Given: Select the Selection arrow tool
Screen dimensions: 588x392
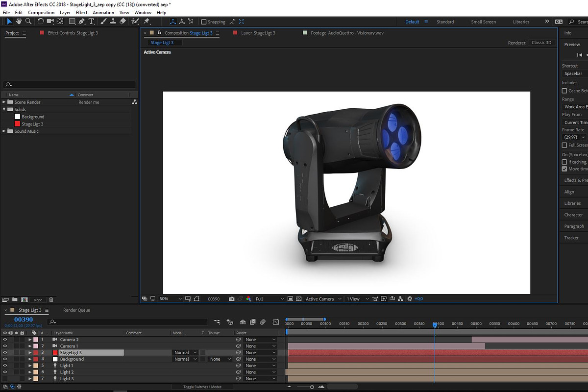Looking at the screenshot, I should tap(9, 22).
